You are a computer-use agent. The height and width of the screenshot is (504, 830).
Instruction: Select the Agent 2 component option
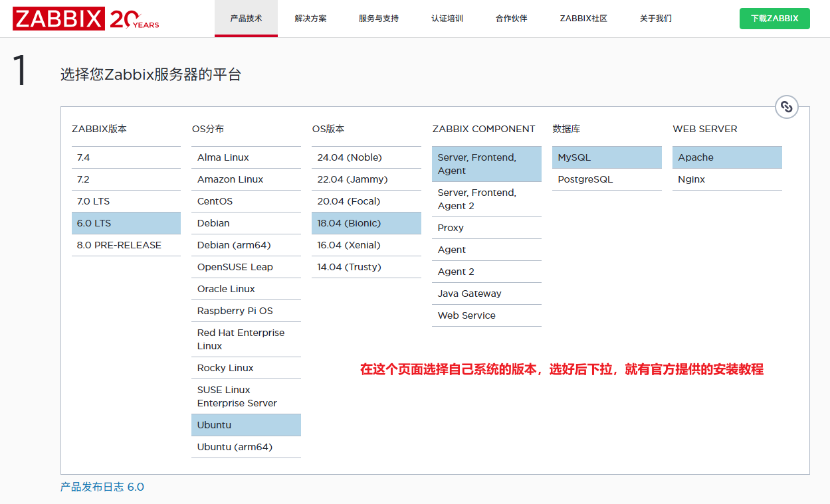pyautogui.click(x=486, y=272)
